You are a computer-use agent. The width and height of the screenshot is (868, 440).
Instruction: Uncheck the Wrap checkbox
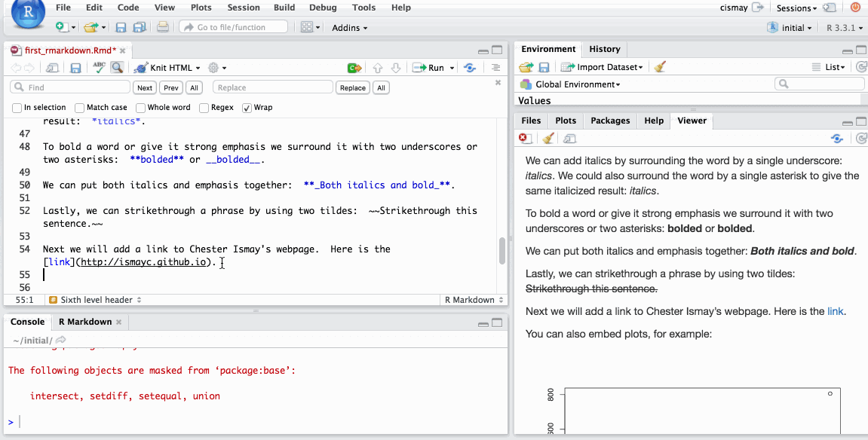(247, 108)
